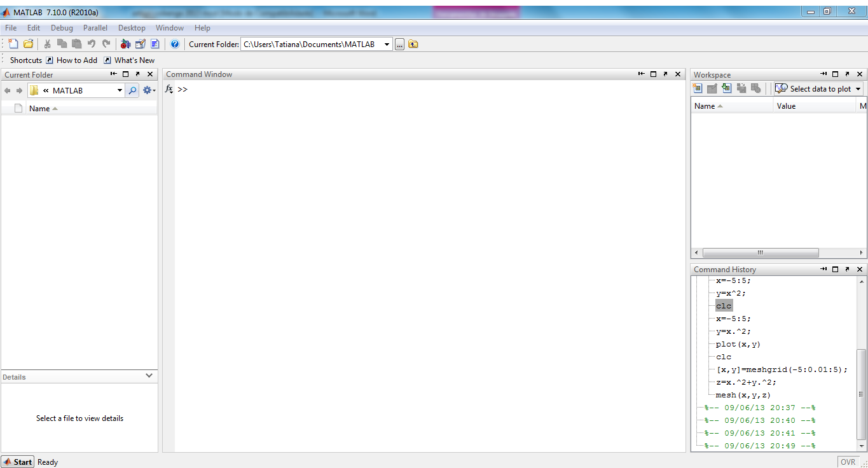Collapse the Details panel chevron
The width and height of the screenshot is (868, 468).
pos(149,376)
